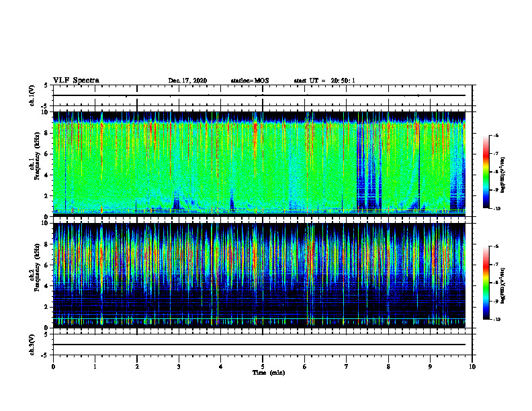Click time axis tick label "3"
This screenshot has width=532, height=411.
click(x=179, y=367)
